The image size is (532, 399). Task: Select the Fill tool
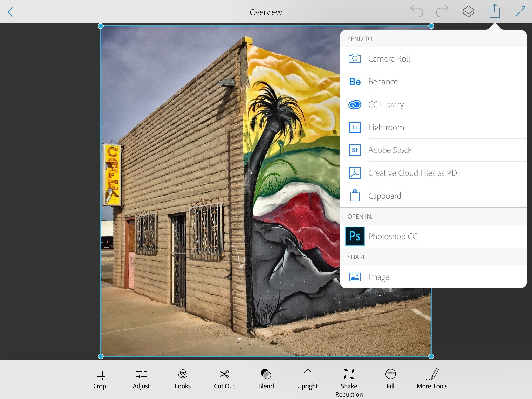coord(390,379)
